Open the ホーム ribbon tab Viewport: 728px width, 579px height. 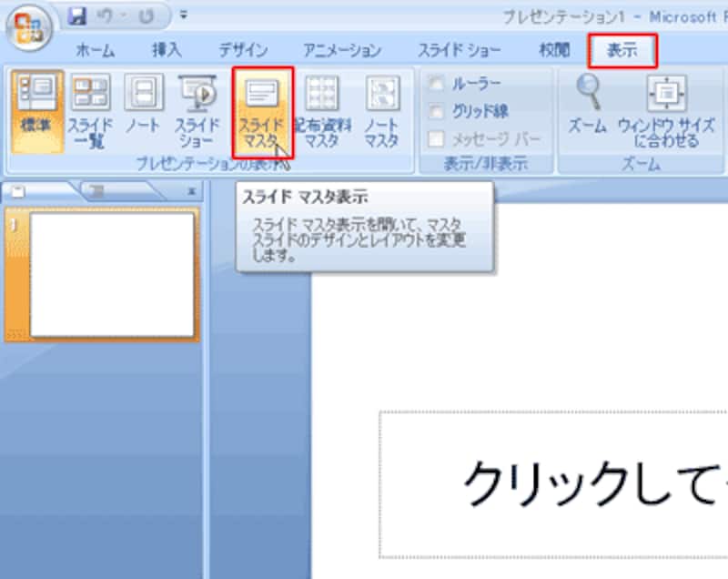pos(95,50)
